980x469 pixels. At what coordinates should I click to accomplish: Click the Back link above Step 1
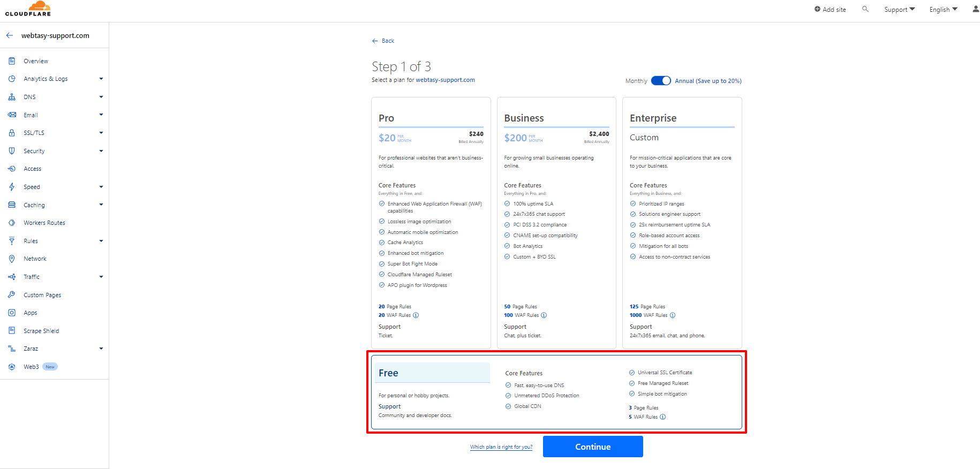point(383,41)
